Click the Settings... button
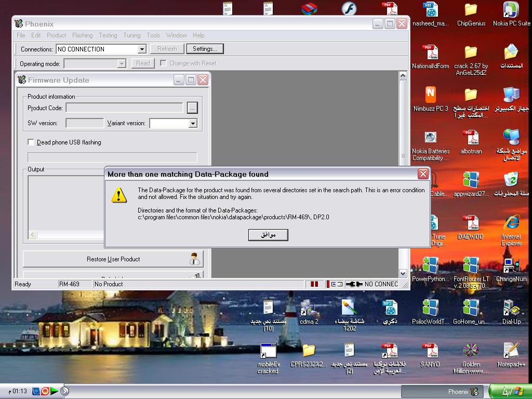The width and height of the screenshot is (532, 399). coord(205,49)
